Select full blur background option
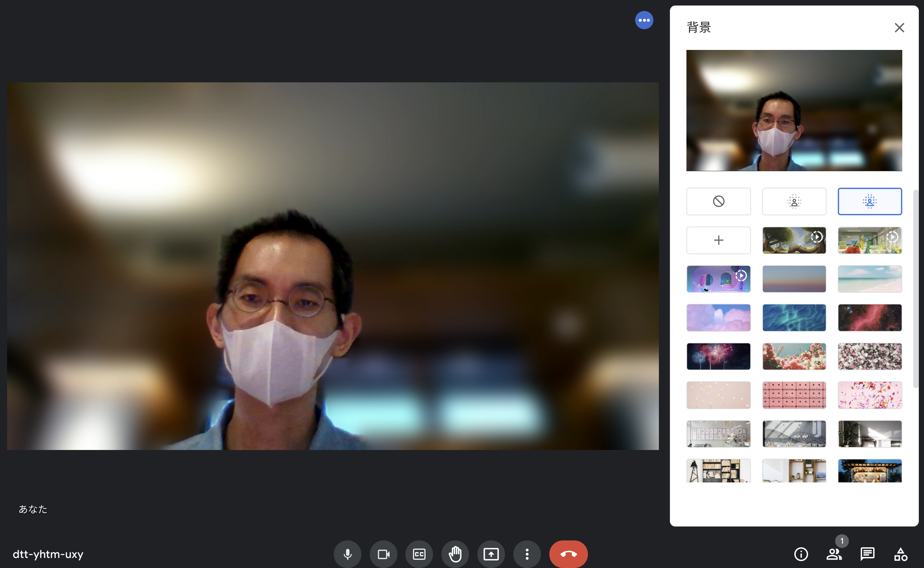 coord(870,201)
